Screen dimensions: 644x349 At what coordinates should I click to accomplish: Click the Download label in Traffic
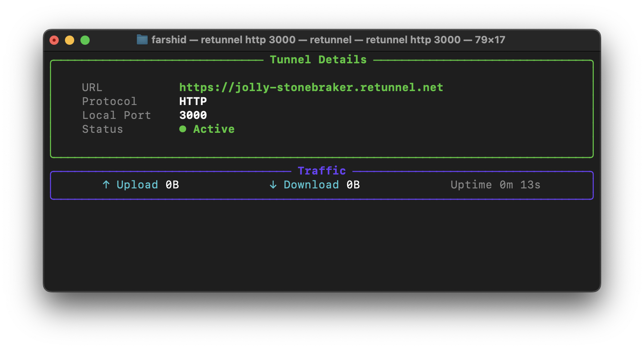point(311,185)
